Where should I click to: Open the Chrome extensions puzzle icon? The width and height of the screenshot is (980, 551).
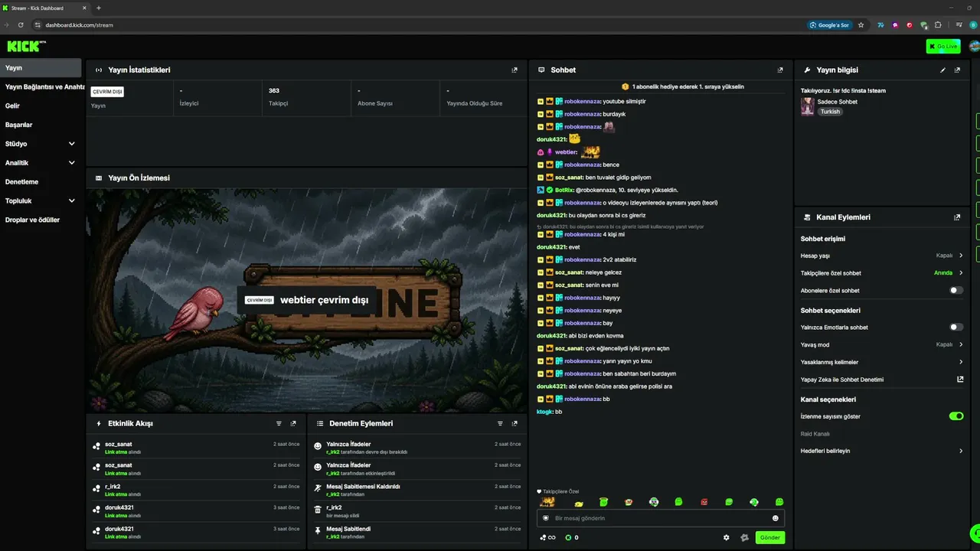[x=938, y=24]
